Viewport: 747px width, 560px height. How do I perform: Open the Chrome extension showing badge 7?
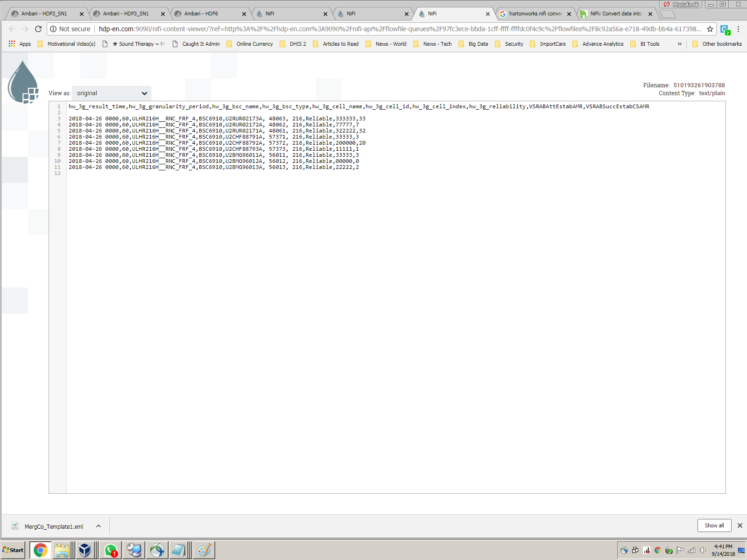pyautogui.click(x=725, y=28)
